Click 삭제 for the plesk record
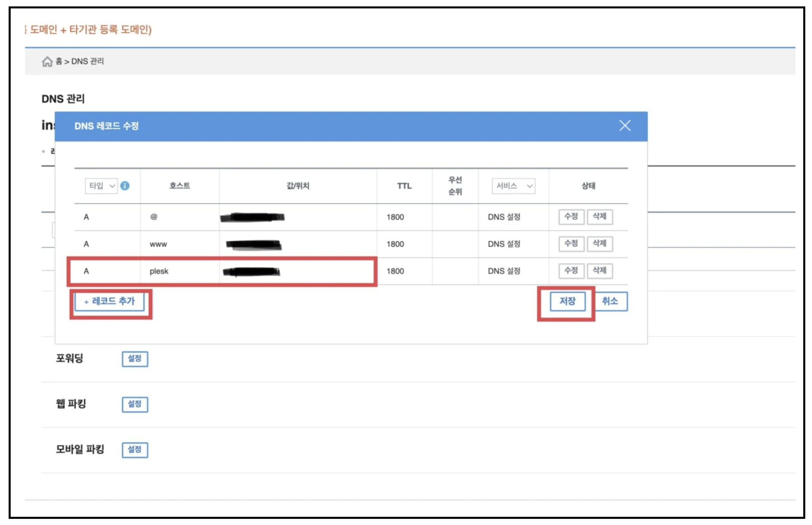The image size is (812, 525). [x=599, y=271]
